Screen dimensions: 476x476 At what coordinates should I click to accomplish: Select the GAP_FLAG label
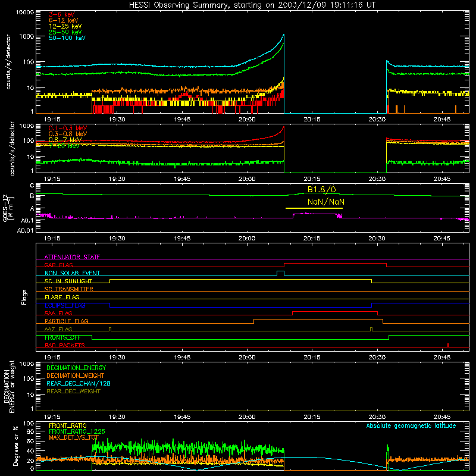click(58, 265)
